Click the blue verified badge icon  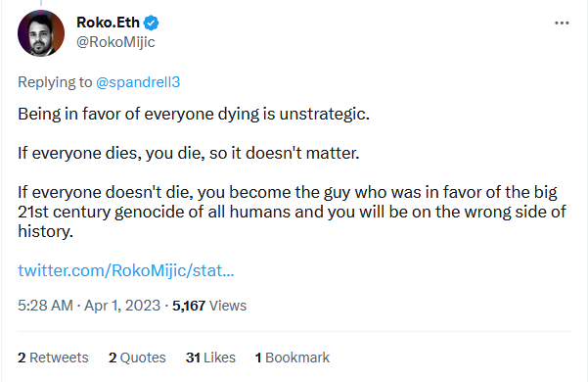pyautogui.click(x=151, y=23)
